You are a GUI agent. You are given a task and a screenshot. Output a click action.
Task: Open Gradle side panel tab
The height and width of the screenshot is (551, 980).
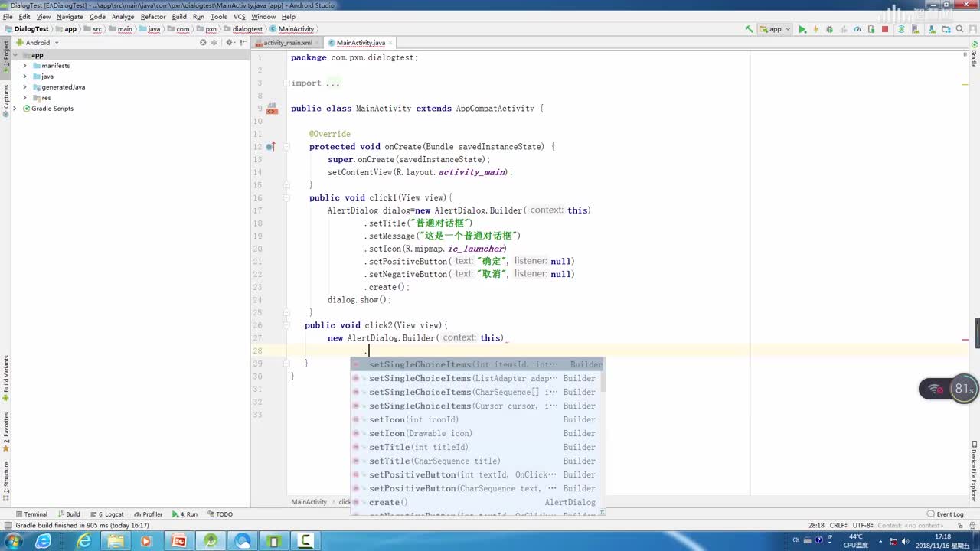pyautogui.click(x=974, y=55)
